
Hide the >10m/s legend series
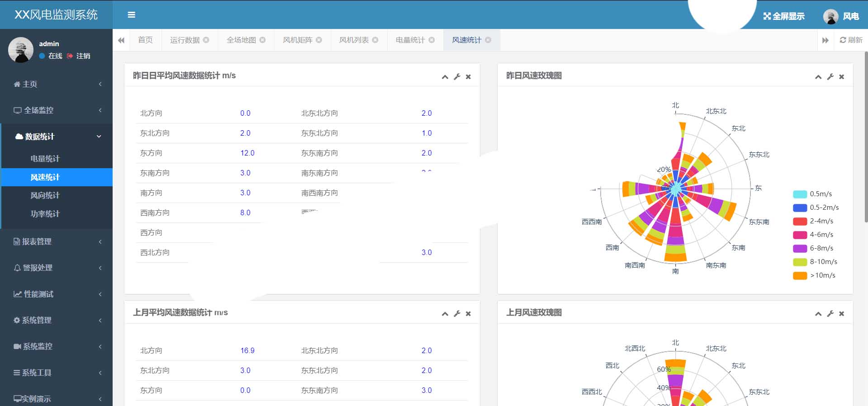tap(800, 275)
